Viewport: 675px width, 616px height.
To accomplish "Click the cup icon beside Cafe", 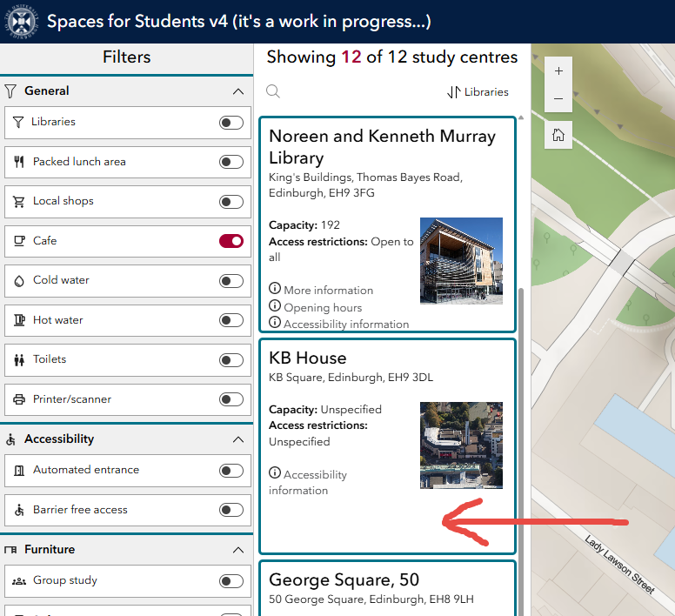I will (x=19, y=241).
